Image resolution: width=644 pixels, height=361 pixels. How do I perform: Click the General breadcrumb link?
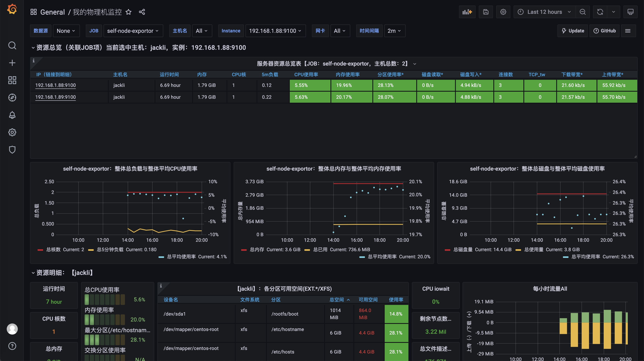[x=53, y=12]
